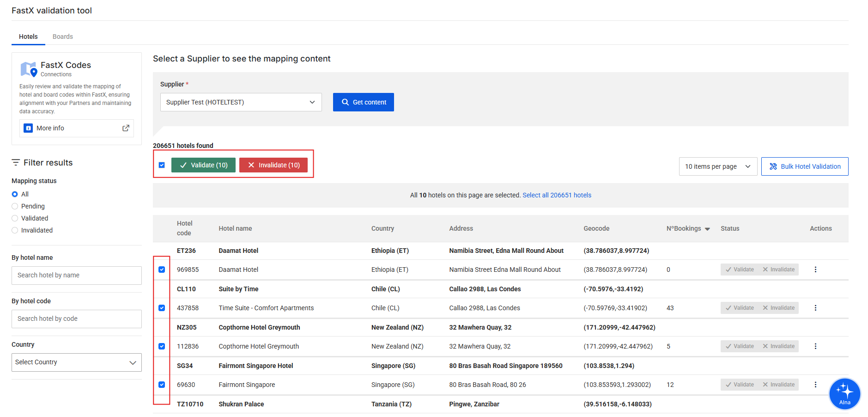Open the actions kebab menu for Daamat Hotel
This screenshot has width=868, height=417.
[815, 269]
